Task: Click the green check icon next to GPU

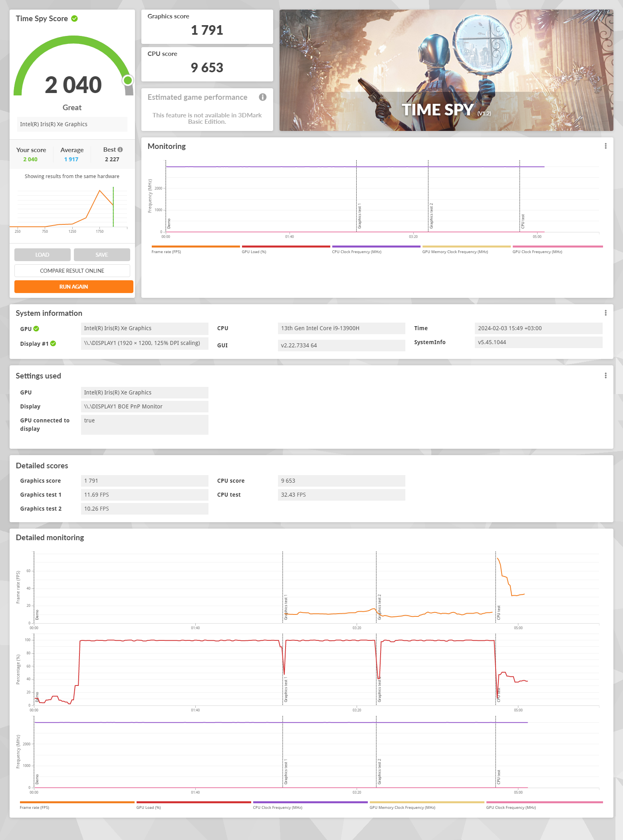Action: click(x=36, y=329)
